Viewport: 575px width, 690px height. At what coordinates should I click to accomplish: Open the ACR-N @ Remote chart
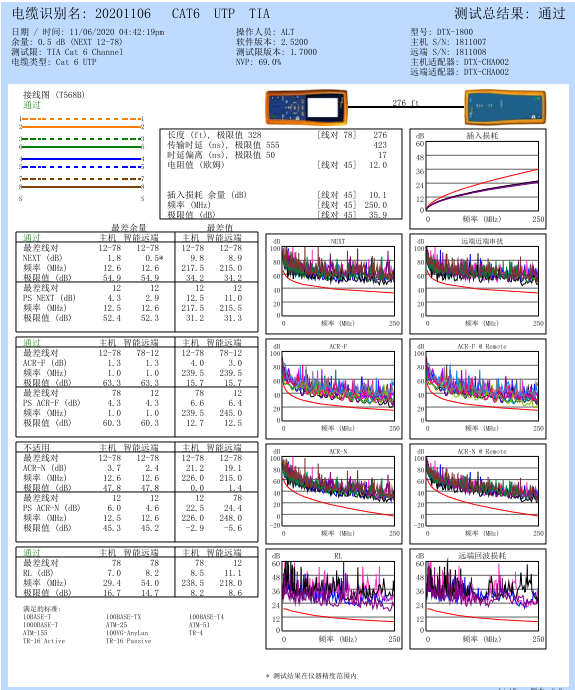478,493
